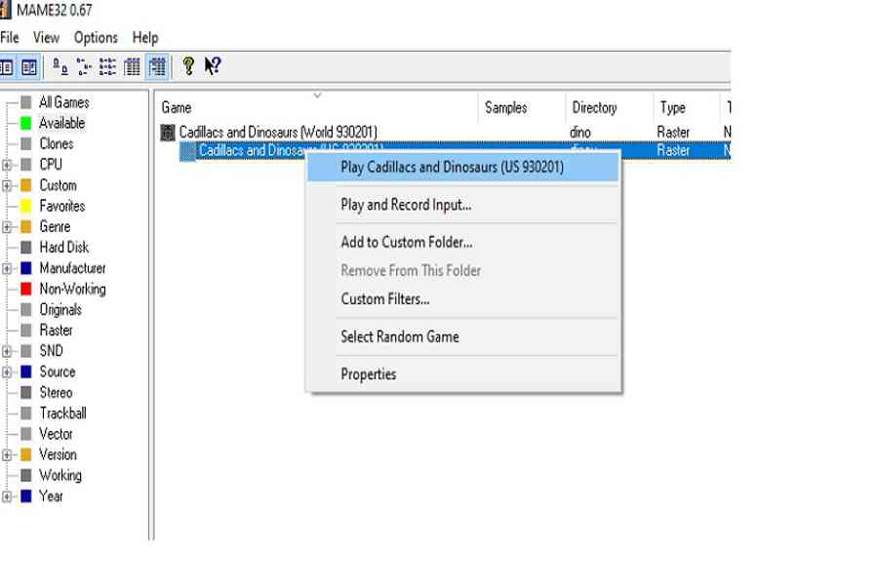Activate the context help arrow-question icon
The height and width of the screenshot is (588, 878).
(212, 66)
